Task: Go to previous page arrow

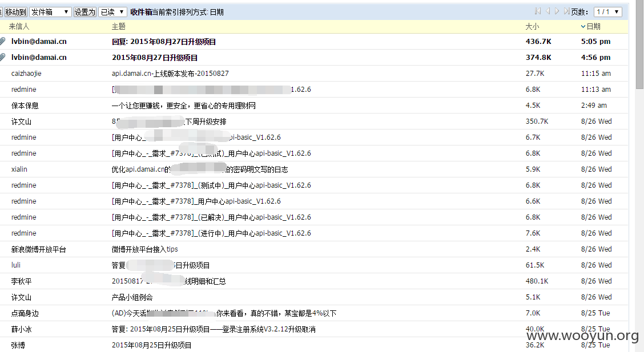Action: (x=548, y=11)
